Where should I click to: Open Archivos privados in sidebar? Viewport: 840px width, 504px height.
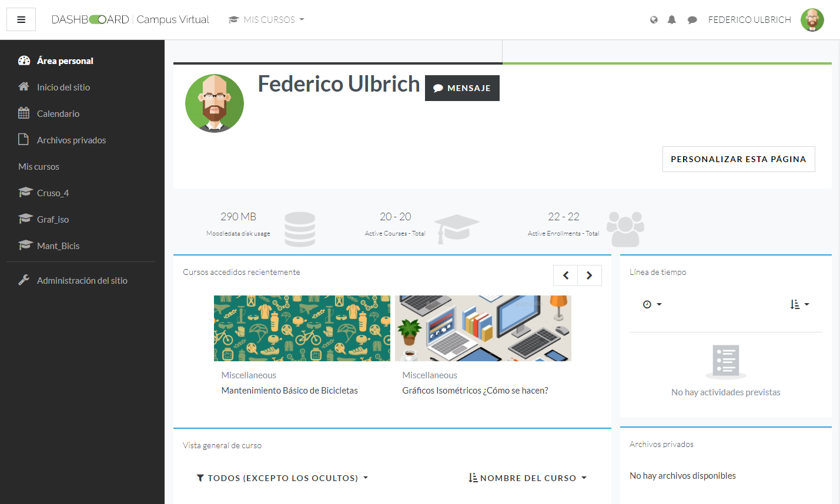coord(71,140)
